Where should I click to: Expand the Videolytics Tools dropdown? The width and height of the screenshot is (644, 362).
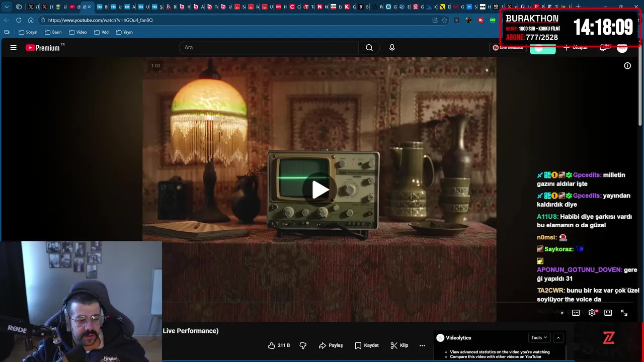click(539, 338)
